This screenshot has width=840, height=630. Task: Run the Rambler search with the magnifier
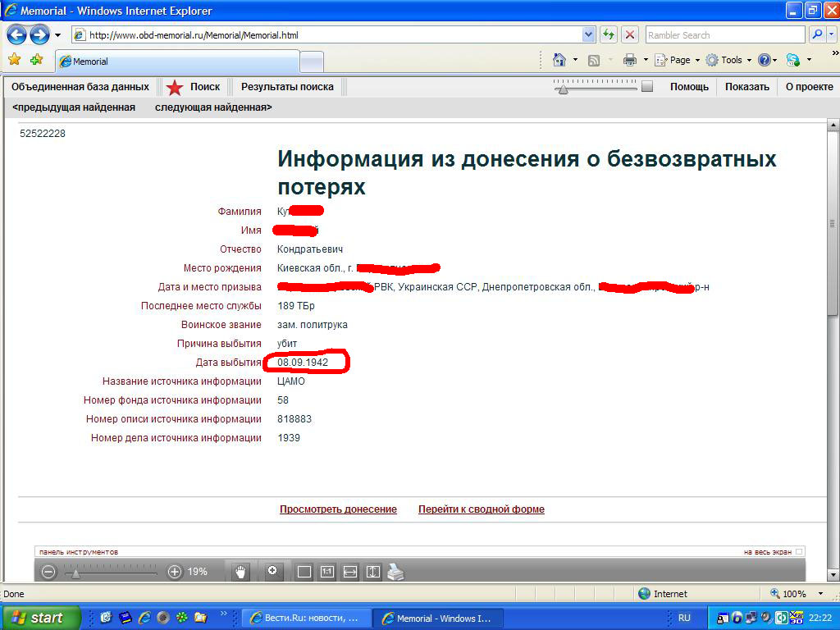(817, 34)
